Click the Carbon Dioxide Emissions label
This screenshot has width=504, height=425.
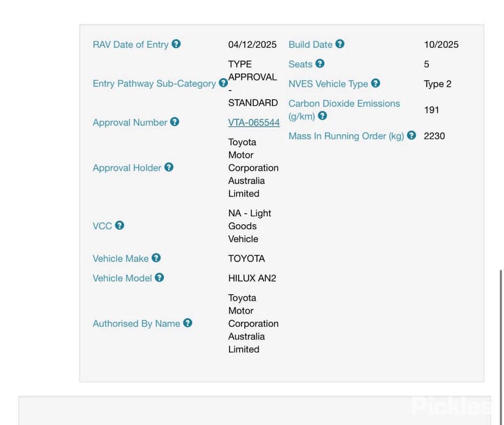(x=345, y=110)
